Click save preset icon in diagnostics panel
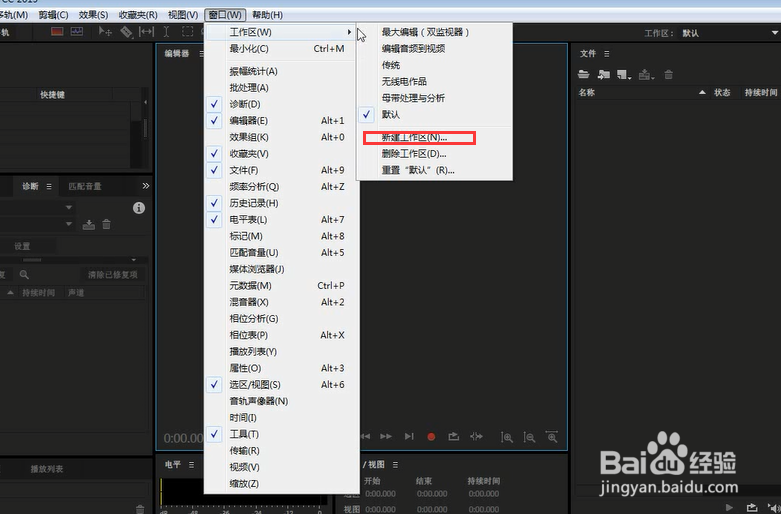The height and width of the screenshot is (514, 781). click(x=89, y=225)
